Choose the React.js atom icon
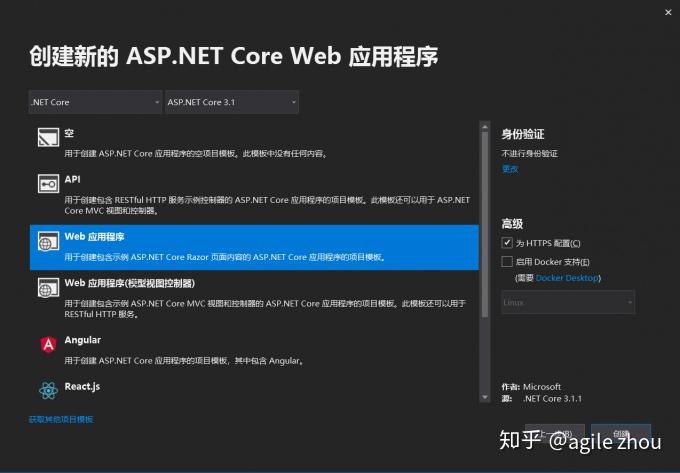The width and height of the screenshot is (680, 473). click(48, 390)
